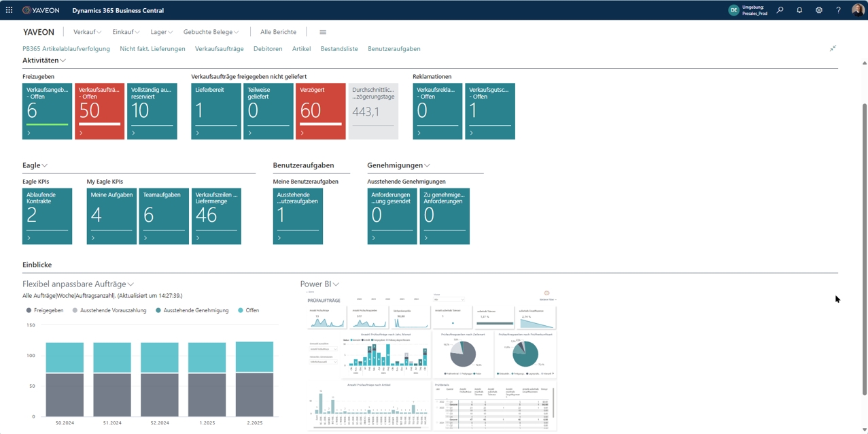Open the user profile avatar

[858, 10]
